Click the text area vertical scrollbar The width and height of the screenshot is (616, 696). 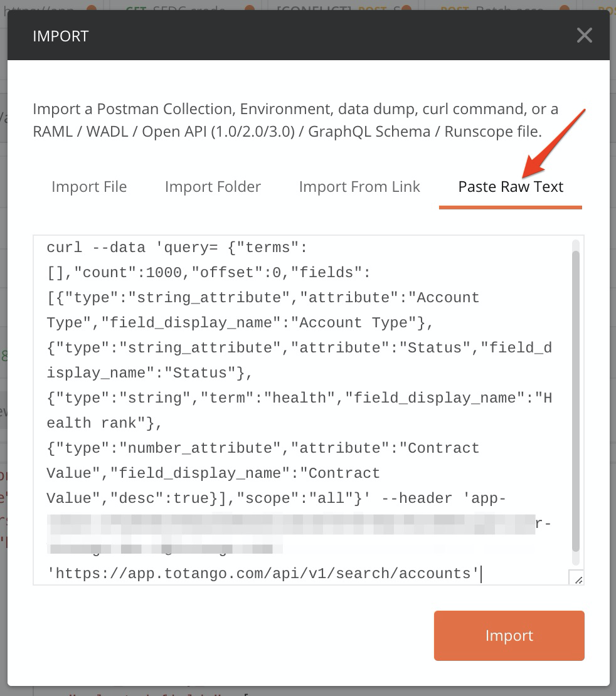(576, 401)
